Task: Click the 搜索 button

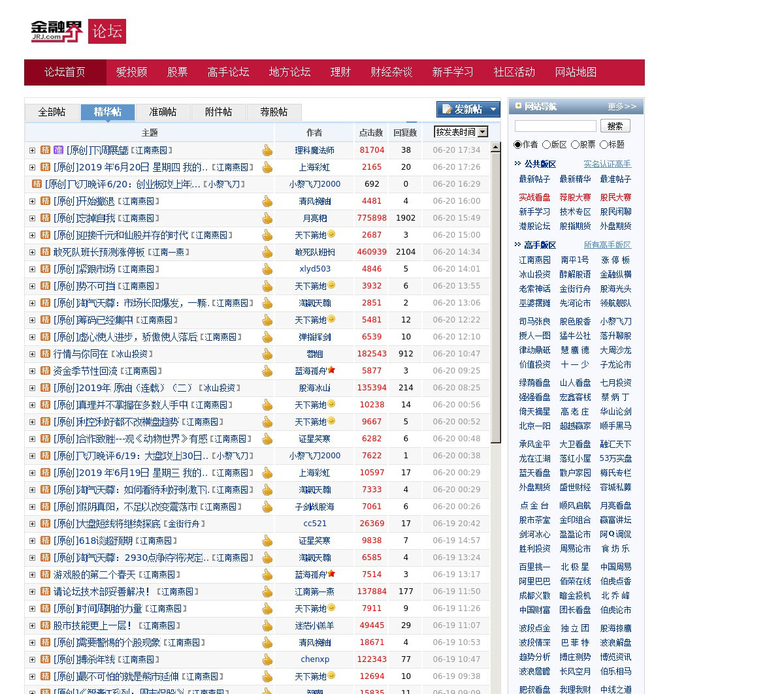Action: 615,126
